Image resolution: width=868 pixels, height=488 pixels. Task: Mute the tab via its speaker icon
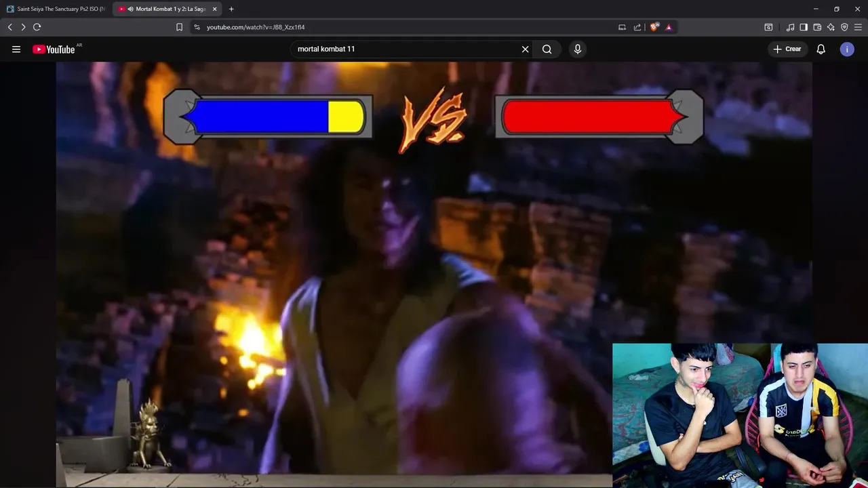[130, 9]
